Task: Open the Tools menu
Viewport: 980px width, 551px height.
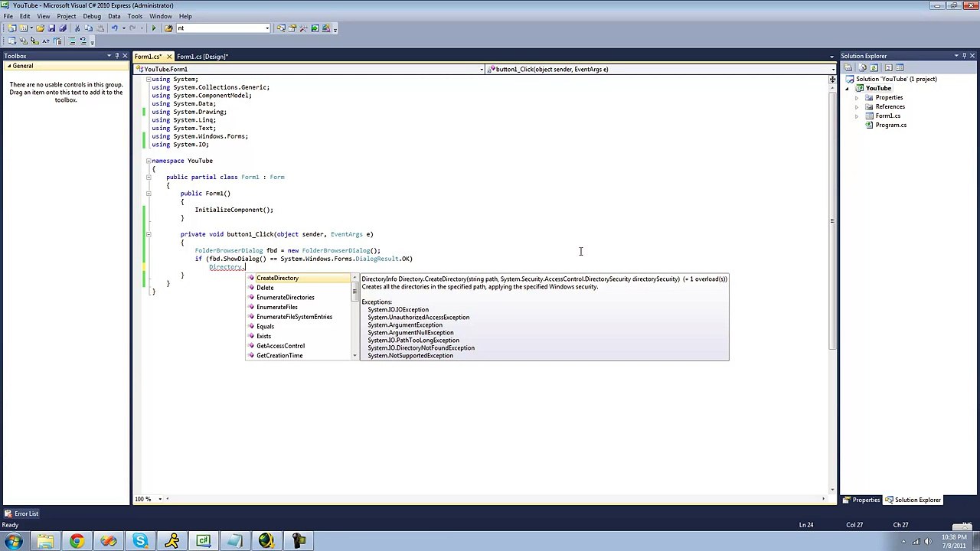Action: coord(135,16)
